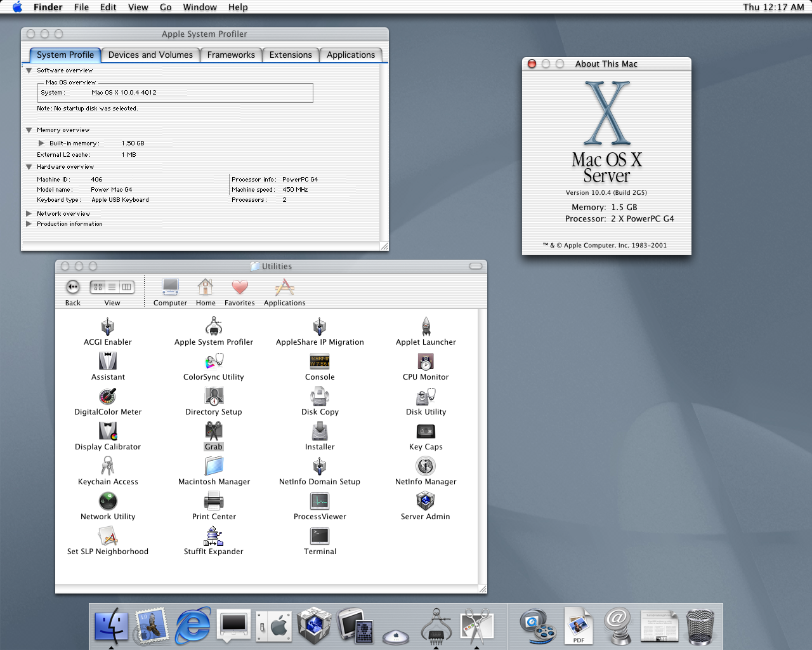
Task: Click the Internet Explorer dock icon
Action: 193,625
